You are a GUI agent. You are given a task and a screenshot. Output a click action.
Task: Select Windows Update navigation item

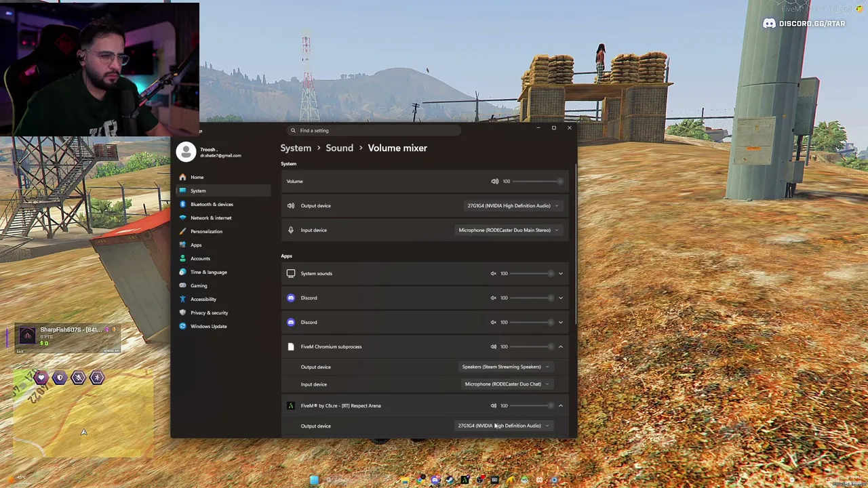[208, 326]
